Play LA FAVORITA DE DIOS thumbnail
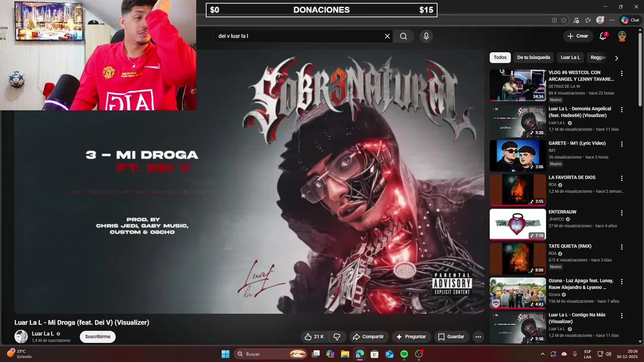 518,190
